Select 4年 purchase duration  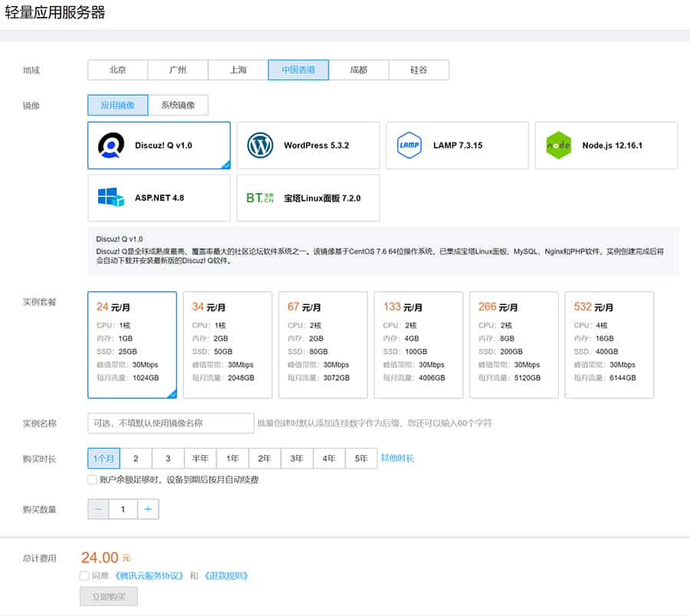(329, 458)
